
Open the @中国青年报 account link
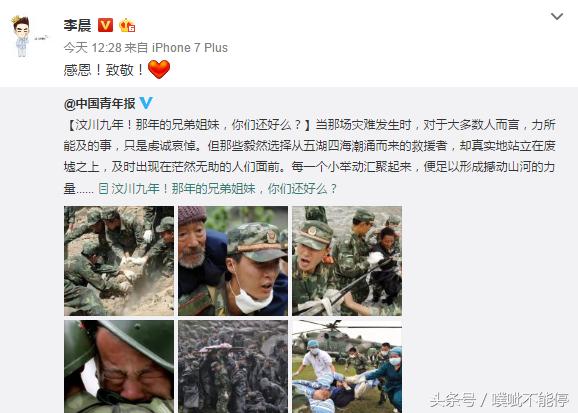click(x=100, y=104)
